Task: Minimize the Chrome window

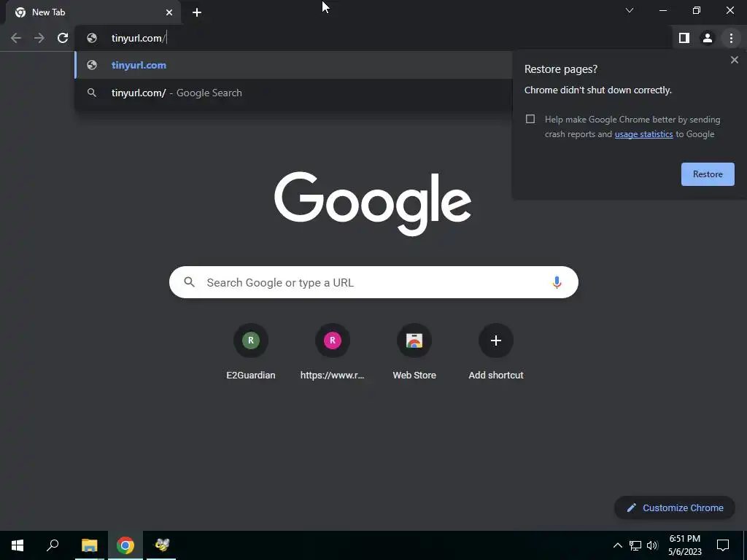Action: click(662, 10)
